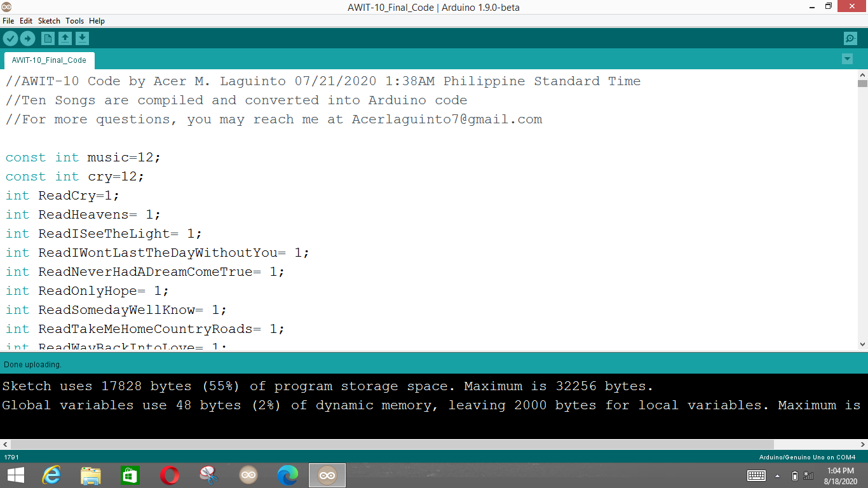Launch Opera browser from the taskbar
868x488 pixels.
170,475
